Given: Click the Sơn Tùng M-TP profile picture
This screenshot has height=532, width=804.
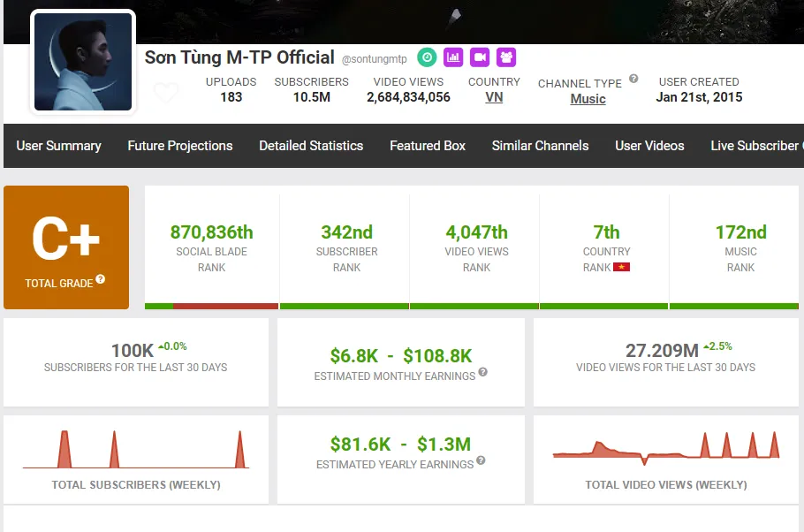Looking at the screenshot, I should pos(83,62).
